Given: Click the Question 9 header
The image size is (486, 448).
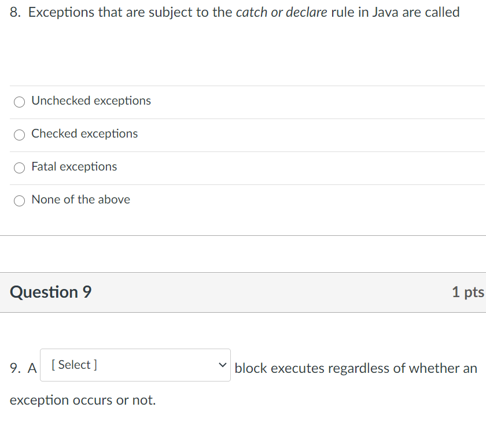Looking at the screenshot, I should [x=50, y=292].
